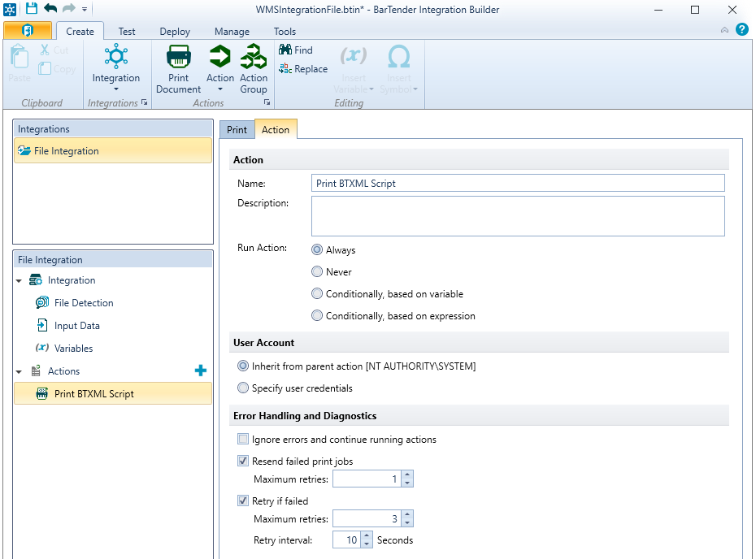Increase retry-if-failed maximum retries
756x559 pixels.
pos(407,514)
